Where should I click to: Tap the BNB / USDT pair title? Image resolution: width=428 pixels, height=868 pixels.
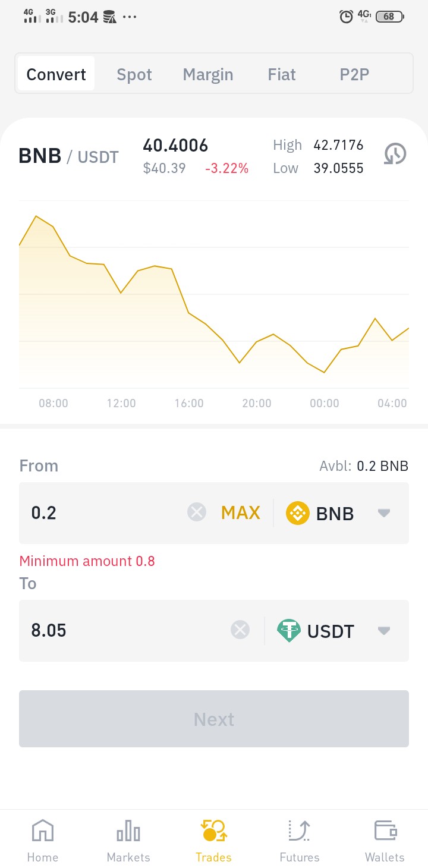pos(69,156)
